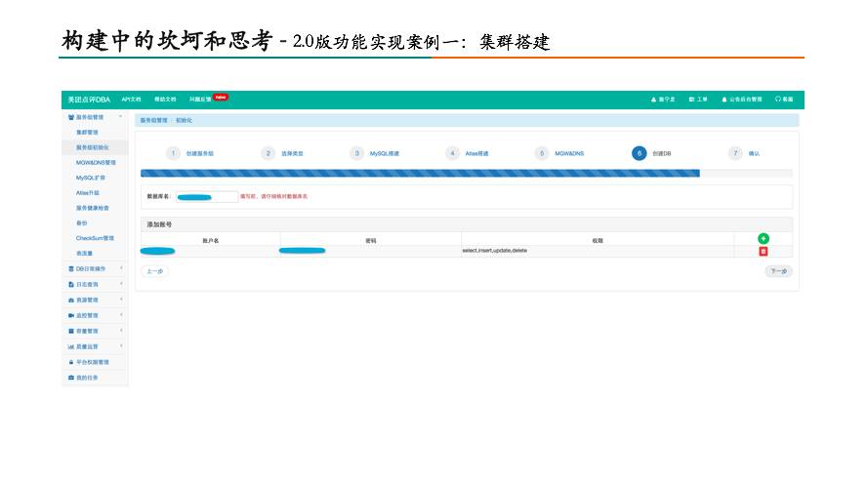Click the headset customer service icon
This screenshot has height=484, width=868.
click(x=778, y=99)
